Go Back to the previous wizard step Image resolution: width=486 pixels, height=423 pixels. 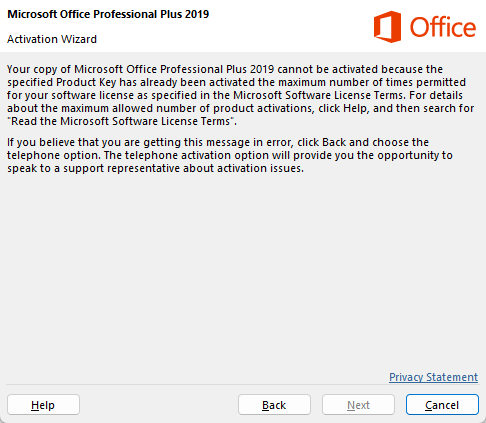point(274,405)
